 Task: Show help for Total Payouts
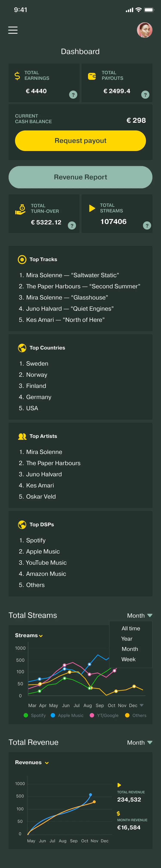tap(145, 95)
